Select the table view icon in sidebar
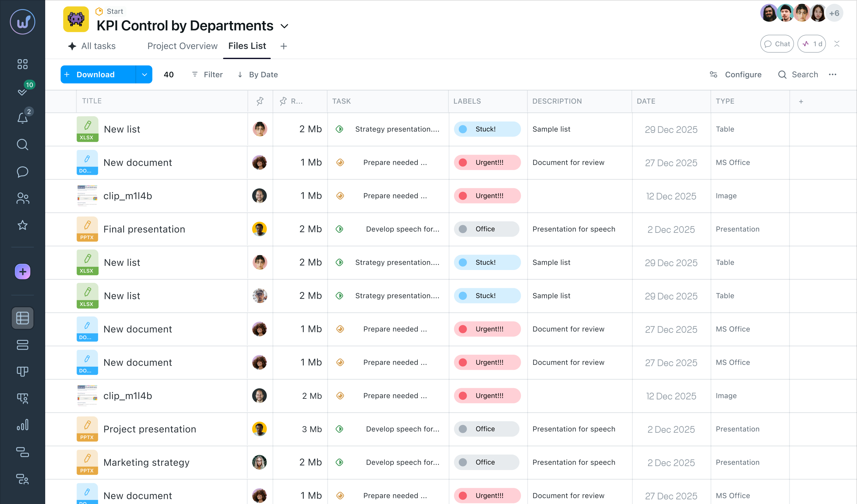Viewport: 857px width, 504px height. click(x=22, y=318)
